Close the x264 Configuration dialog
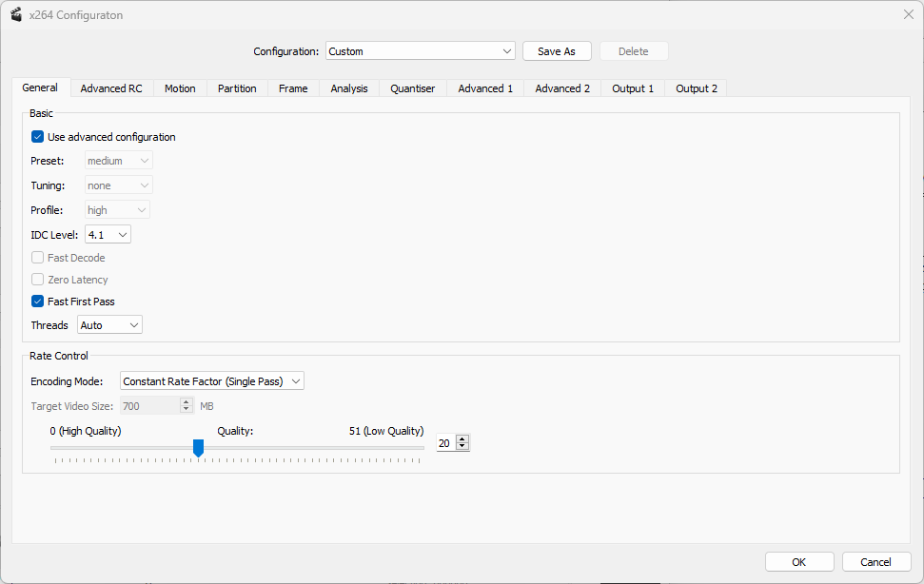Image resolution: width=924 pixels, height=584 pixels. [x=908, y=14]
